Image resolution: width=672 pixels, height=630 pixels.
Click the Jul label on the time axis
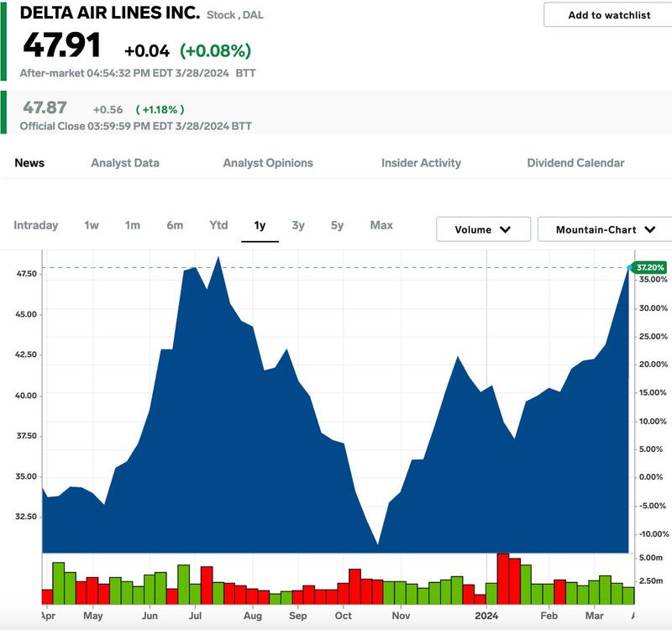pos(195,616)
